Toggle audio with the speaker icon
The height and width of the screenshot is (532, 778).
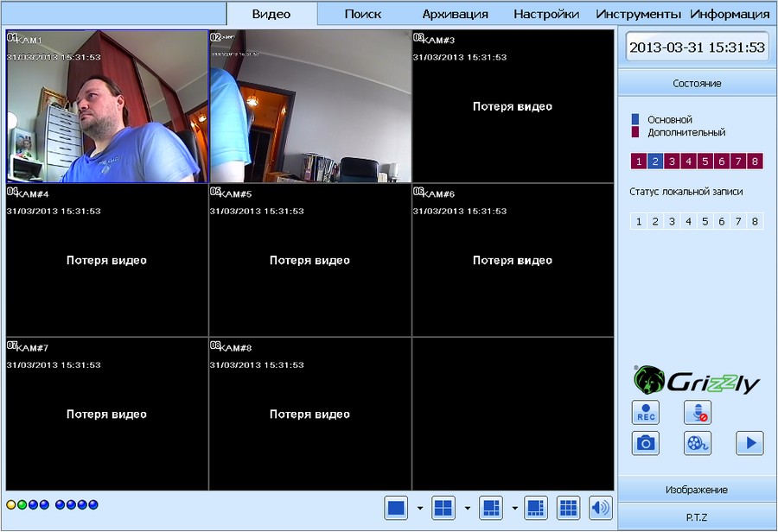[x=601, y=508]
